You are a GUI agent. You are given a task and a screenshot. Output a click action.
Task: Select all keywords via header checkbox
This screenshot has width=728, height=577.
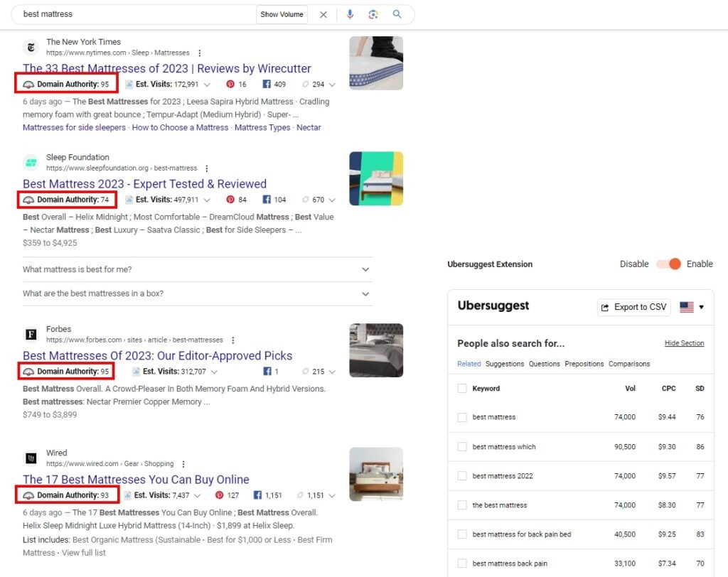pyautogui.click(x=462, y=389)
